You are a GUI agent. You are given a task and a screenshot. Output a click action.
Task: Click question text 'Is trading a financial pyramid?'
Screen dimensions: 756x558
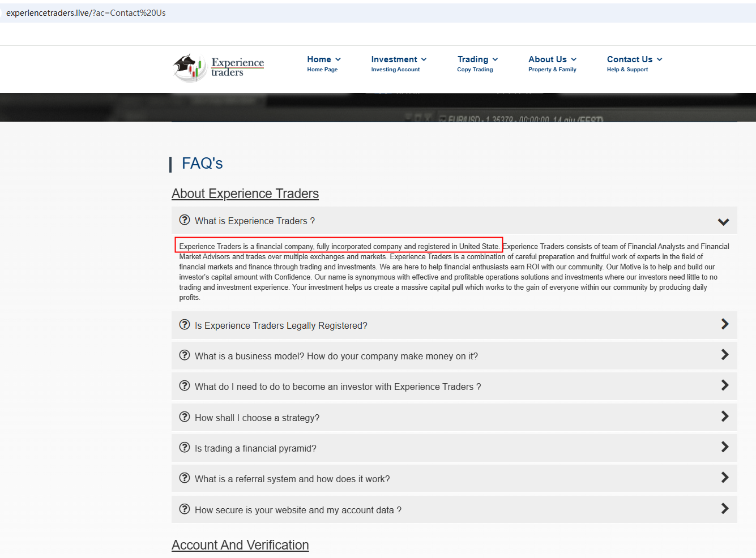255,448
